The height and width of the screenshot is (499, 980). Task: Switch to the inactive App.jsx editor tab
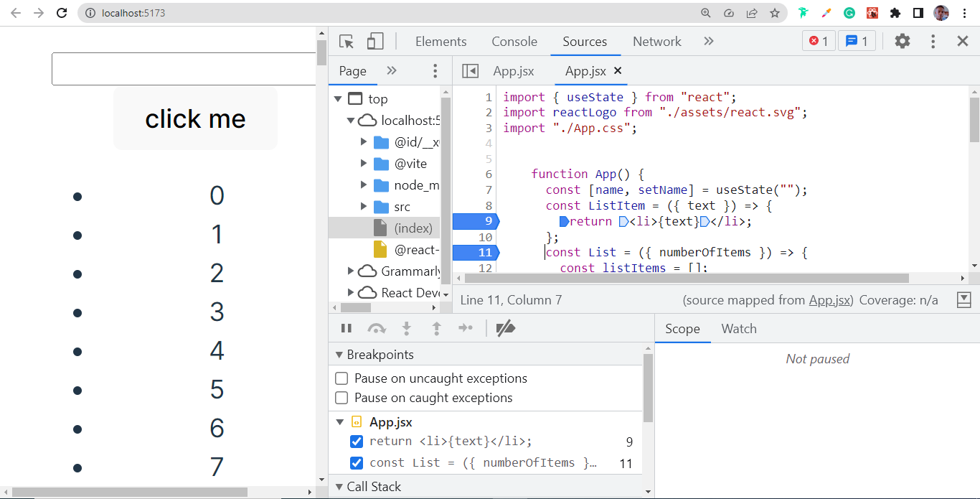click(514, 71)
